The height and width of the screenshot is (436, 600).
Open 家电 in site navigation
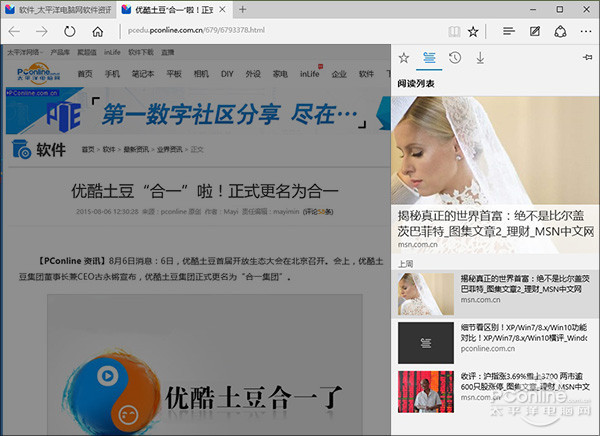coord(280,74)
